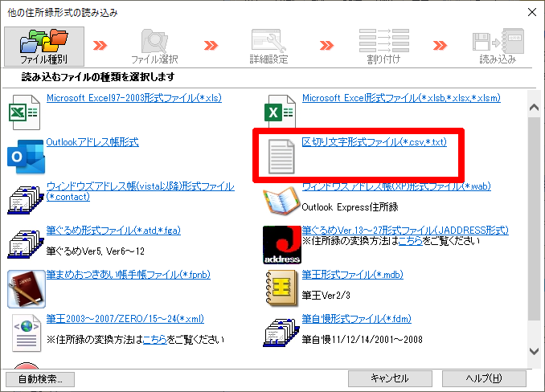Click the scrollbar down arrow
The width and height of the screenshot is (545, 392).
534,351
